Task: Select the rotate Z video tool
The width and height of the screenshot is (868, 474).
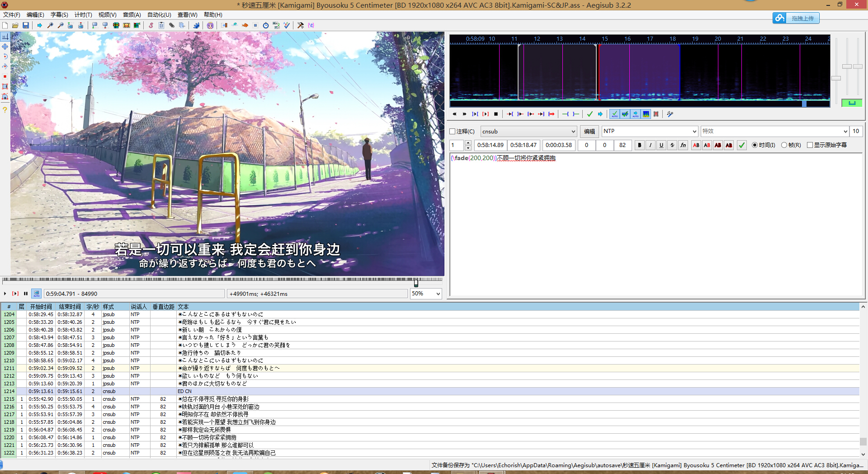Action: click(x=5, y=57)
